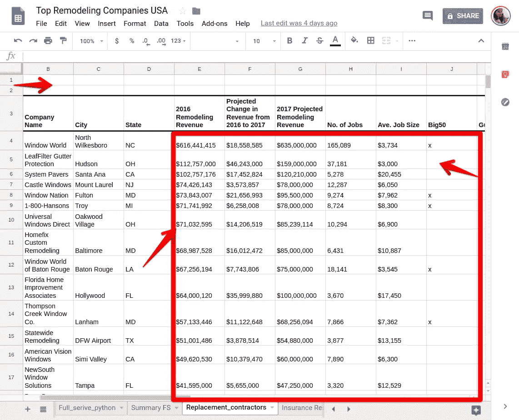519x420 pixels.
Task: Open the font size 10 dropdown
Action: click(x=264, y=41)
